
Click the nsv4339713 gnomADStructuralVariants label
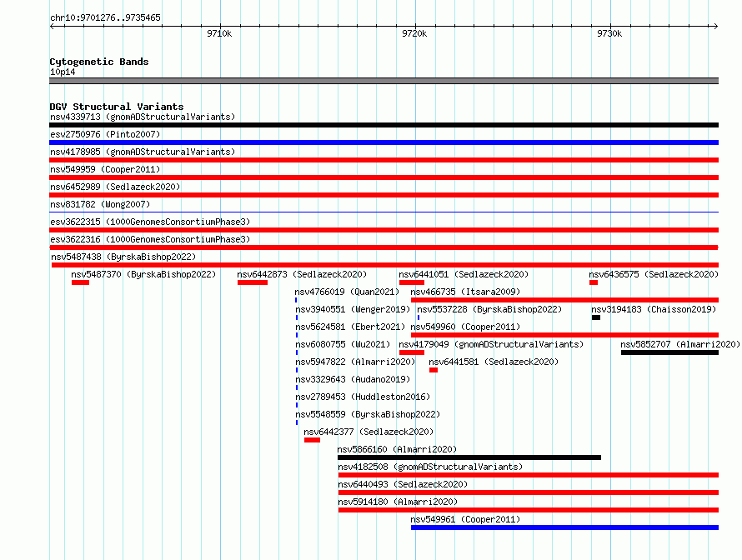(x=143, y=117)
